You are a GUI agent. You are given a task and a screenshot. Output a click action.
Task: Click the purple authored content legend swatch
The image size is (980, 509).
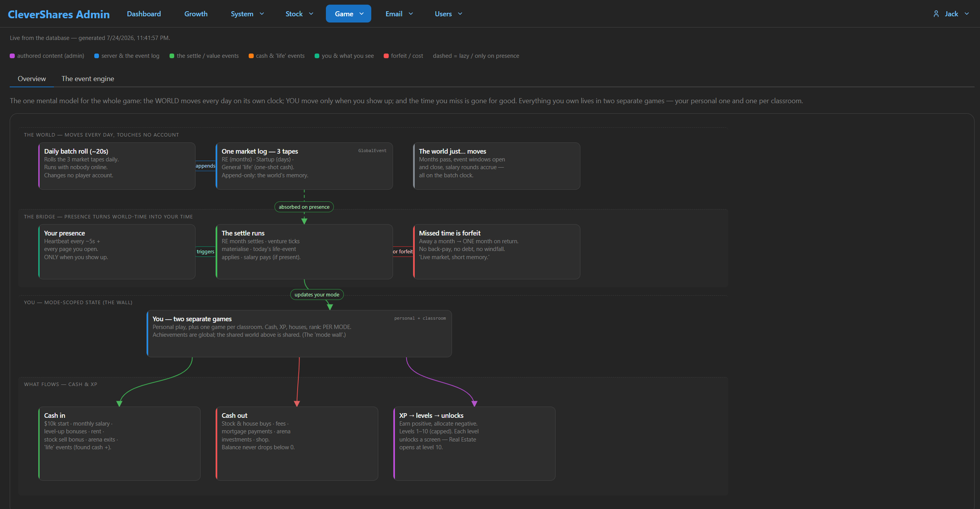click(12, 56)
